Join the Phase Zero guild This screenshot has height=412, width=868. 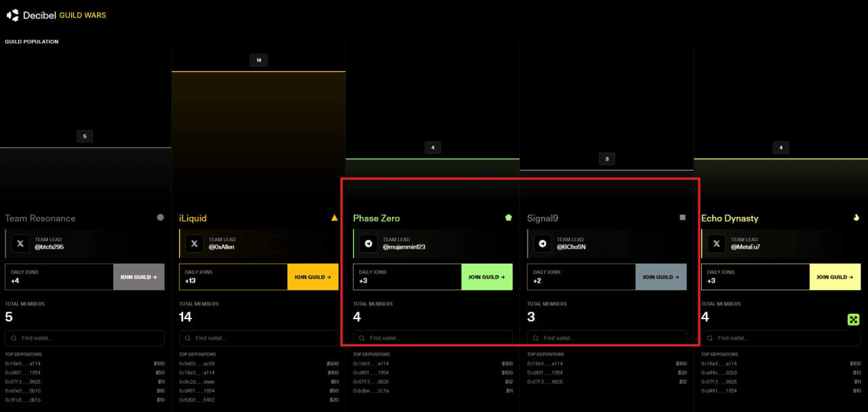(486, 277)
